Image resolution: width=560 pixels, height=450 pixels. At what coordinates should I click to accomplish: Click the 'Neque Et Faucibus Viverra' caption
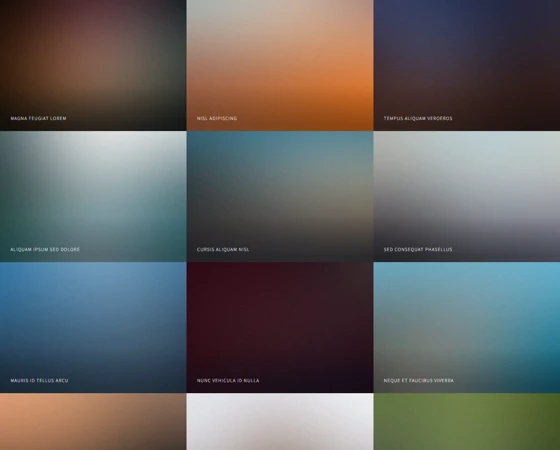(x=419, y=380)
